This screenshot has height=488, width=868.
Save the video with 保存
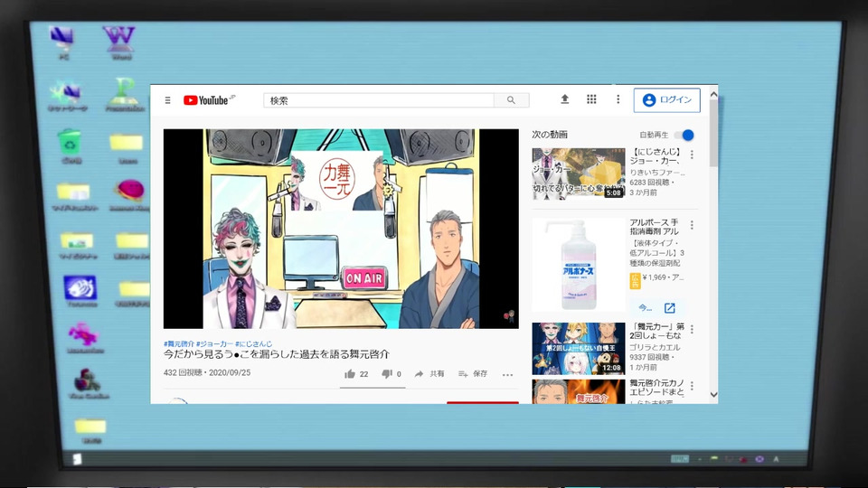[x=473, y=374]
